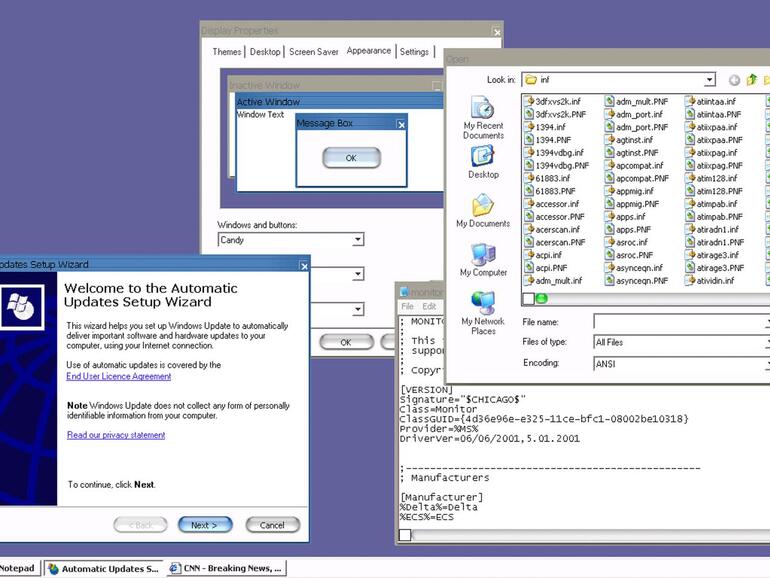Switch to the Settings tab

(x=414, y=52)
